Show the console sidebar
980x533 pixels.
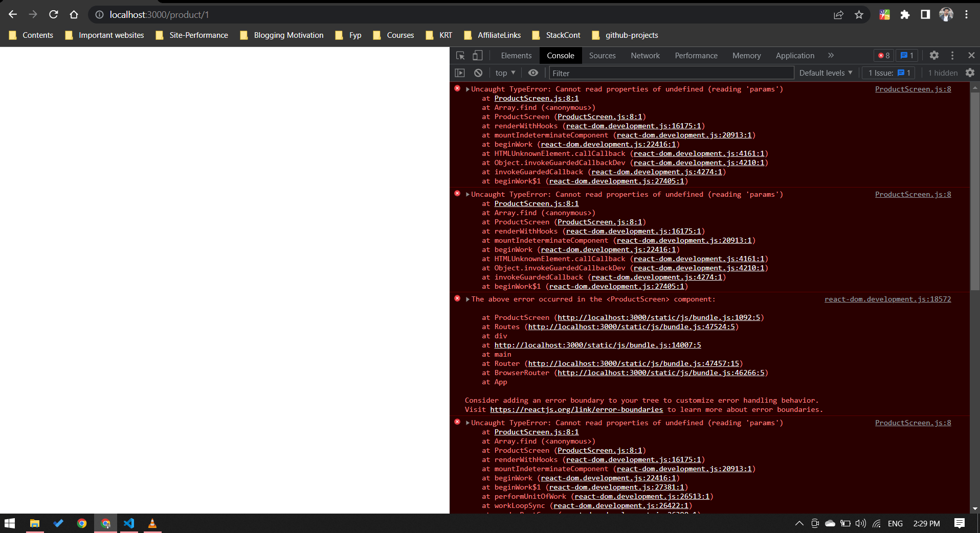click(460, 73)
